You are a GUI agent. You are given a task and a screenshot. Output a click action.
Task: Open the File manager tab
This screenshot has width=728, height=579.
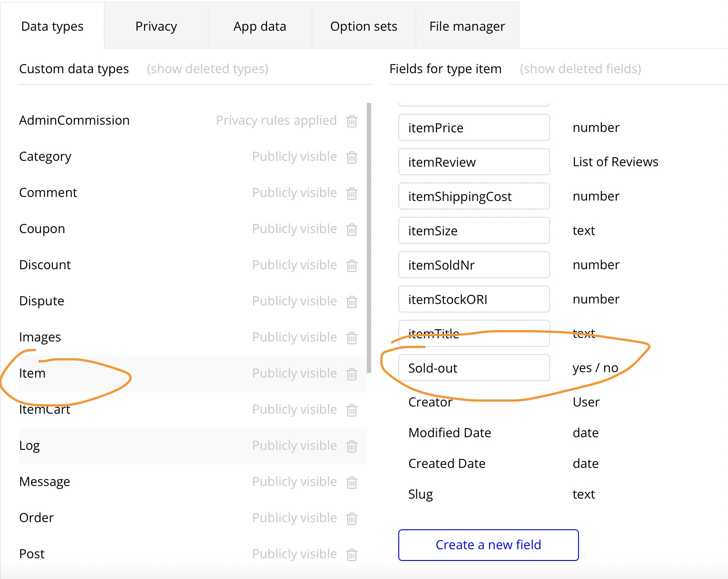(467, 26)
